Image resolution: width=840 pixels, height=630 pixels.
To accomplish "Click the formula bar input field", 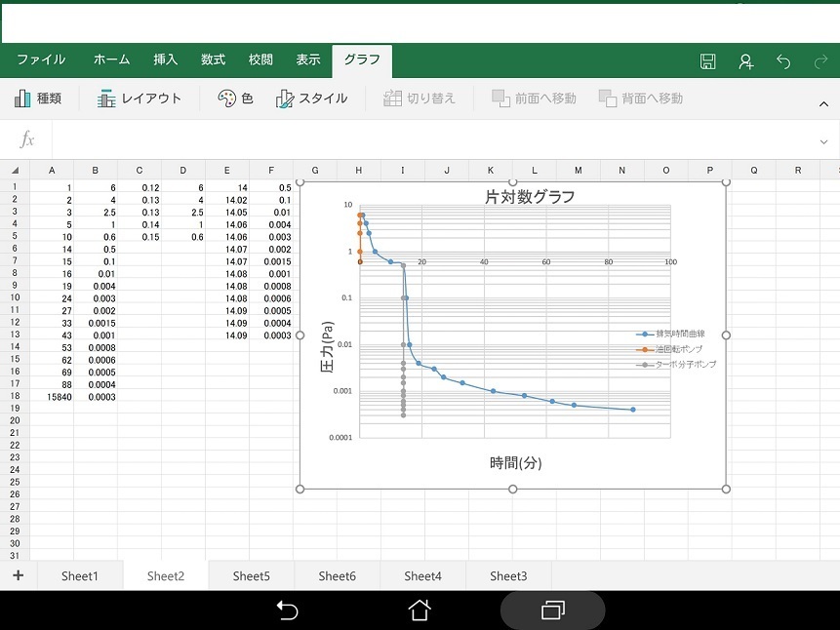I will (429, 141).
